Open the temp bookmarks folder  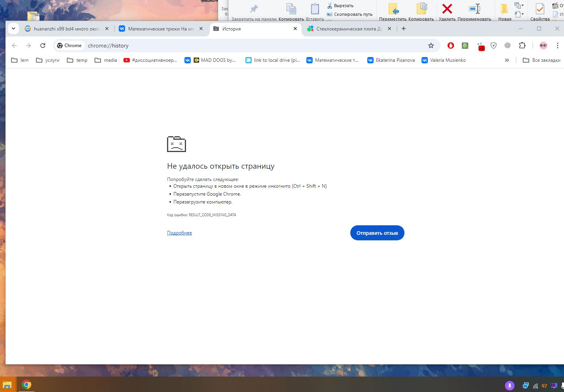(x=77, y=60)
